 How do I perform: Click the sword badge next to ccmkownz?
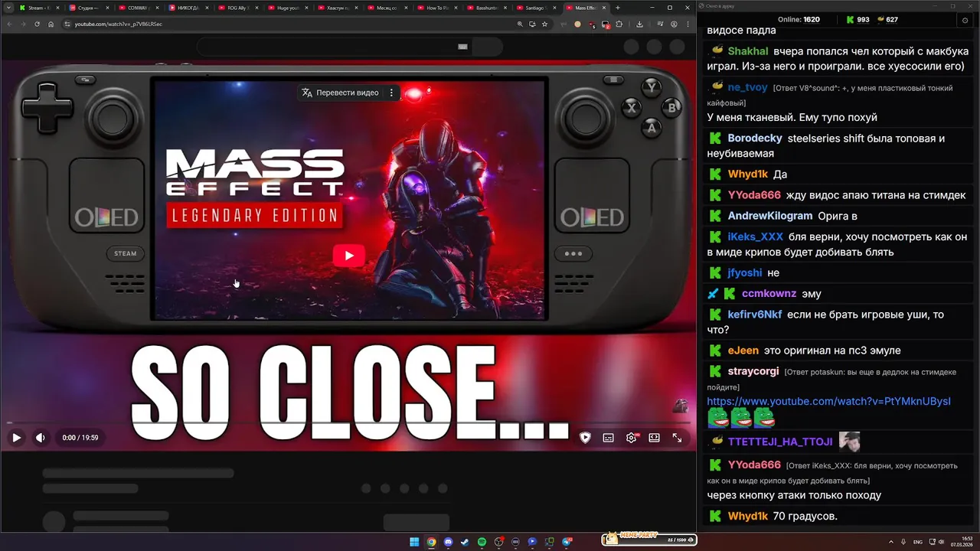click(x=714, y=294)
